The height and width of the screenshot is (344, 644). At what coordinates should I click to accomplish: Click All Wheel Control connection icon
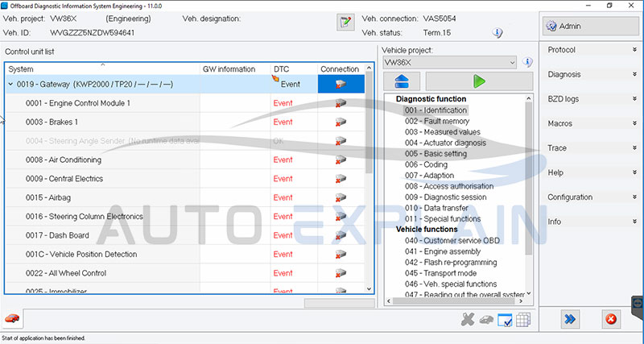click(341, 273)
